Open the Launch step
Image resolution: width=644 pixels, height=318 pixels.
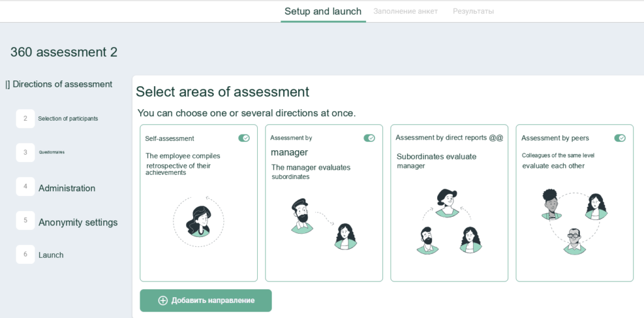tap(51, 255)
